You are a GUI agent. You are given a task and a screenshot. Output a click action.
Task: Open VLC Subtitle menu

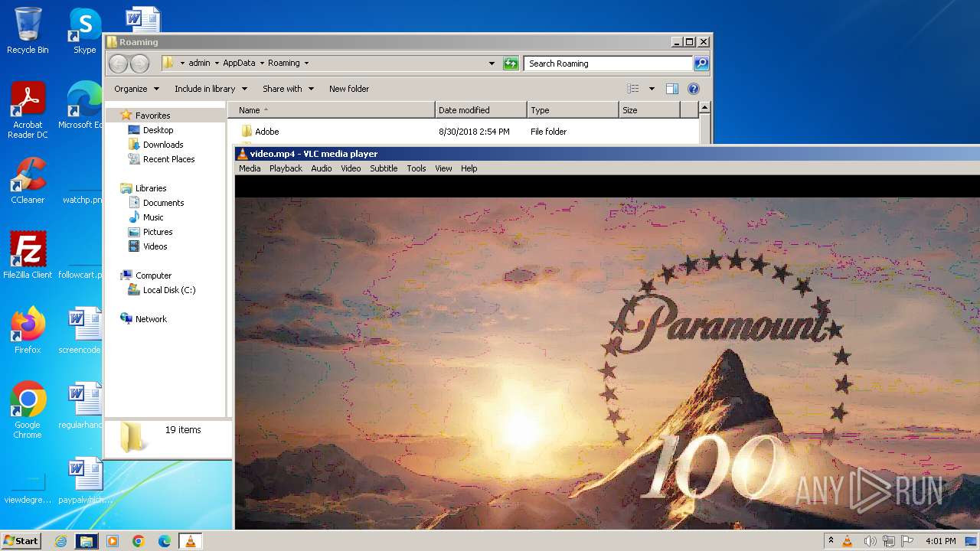point(384,168)
